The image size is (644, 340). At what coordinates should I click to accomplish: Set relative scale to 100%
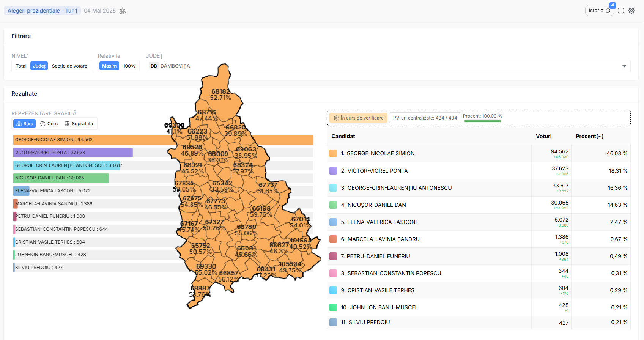129,66
